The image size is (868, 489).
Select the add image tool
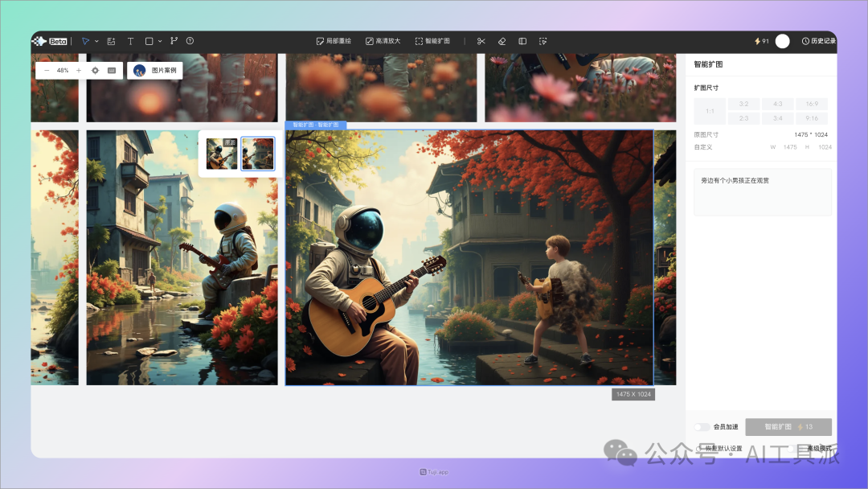[x=111, y=41]
